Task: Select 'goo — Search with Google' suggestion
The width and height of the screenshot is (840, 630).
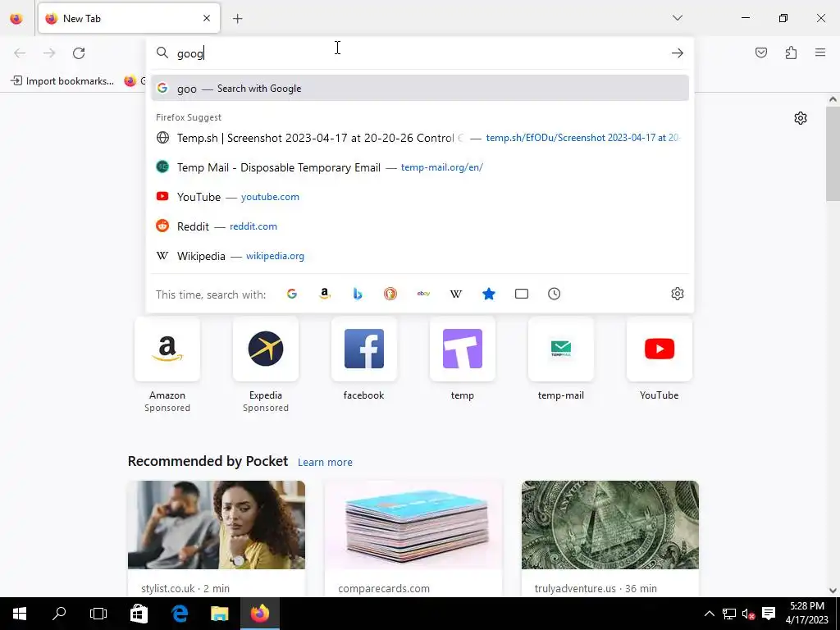Action: pyautogui.click(x=419, y=89)
